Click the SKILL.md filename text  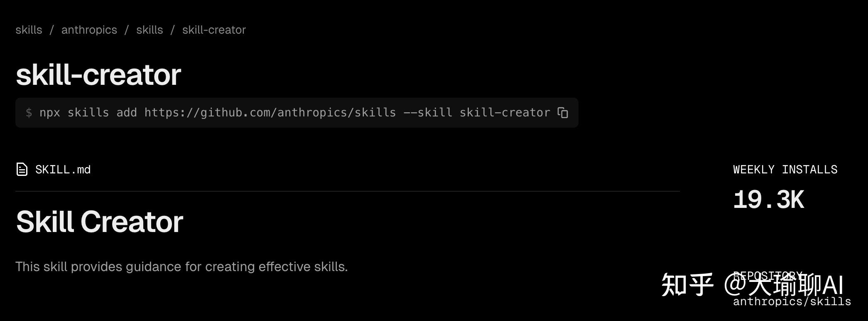[62, 169]
